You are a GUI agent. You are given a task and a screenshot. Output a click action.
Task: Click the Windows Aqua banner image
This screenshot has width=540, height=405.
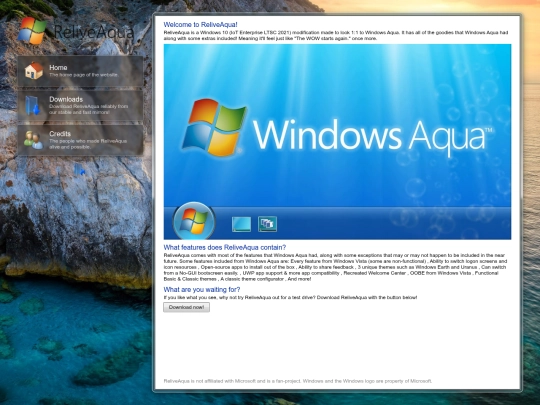point(338,142)
